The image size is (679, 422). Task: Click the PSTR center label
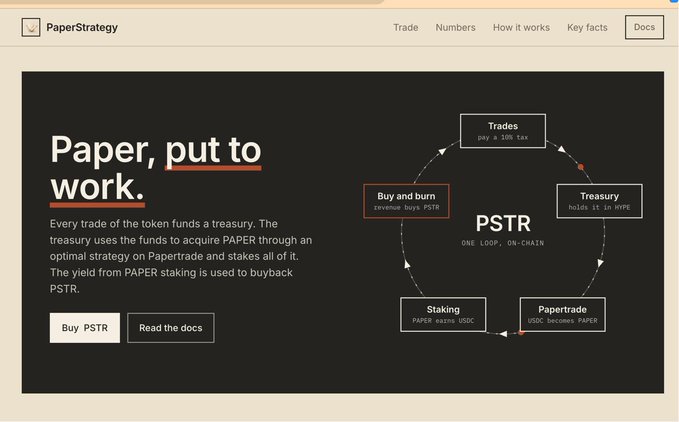(x=503, y=224)
